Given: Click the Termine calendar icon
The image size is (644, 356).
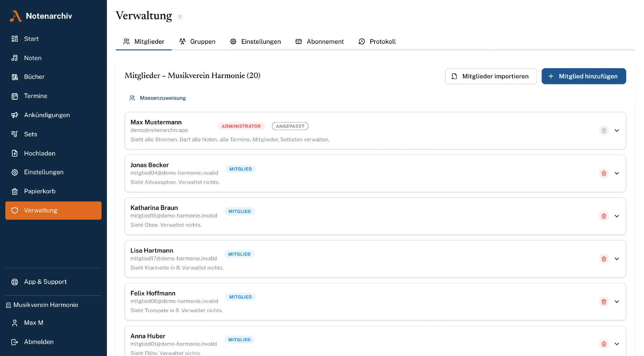Looking at the screenshot, I should [14, 96].
